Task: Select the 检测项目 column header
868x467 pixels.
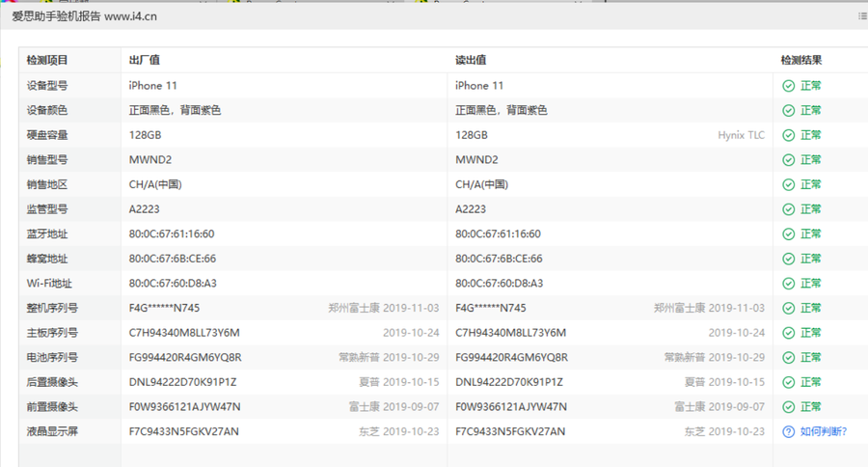Action: pos(47,61)
